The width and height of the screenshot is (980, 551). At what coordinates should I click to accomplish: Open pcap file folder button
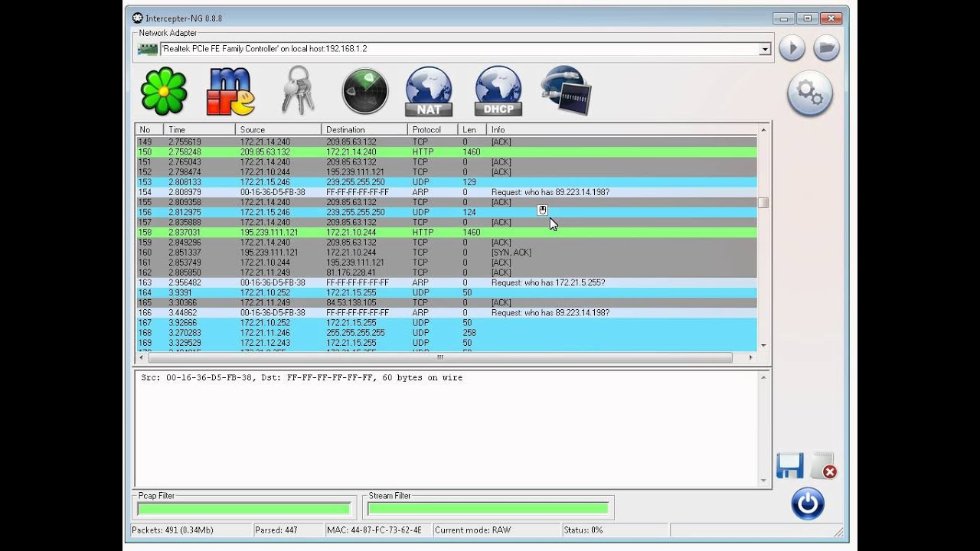(826, 48)
